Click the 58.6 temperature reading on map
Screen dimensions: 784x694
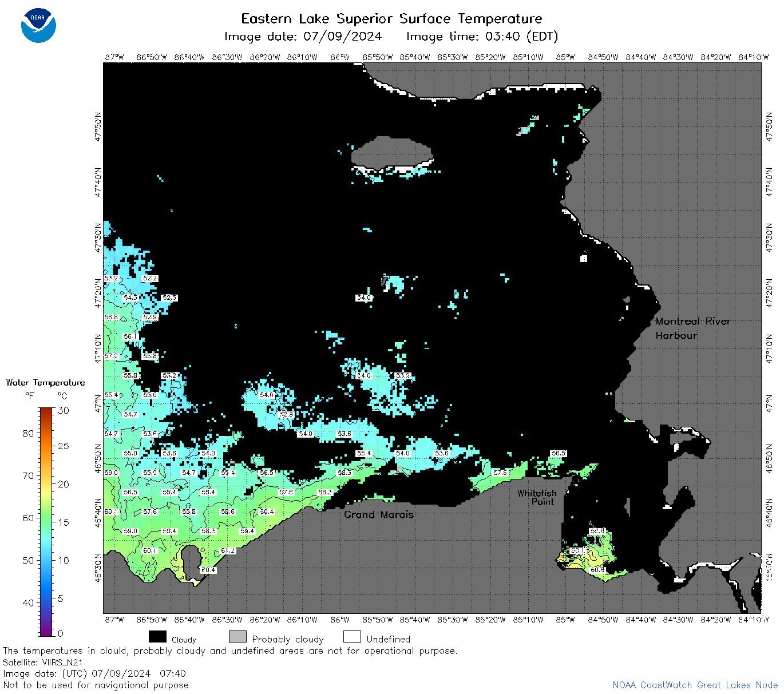coord(228,511)
